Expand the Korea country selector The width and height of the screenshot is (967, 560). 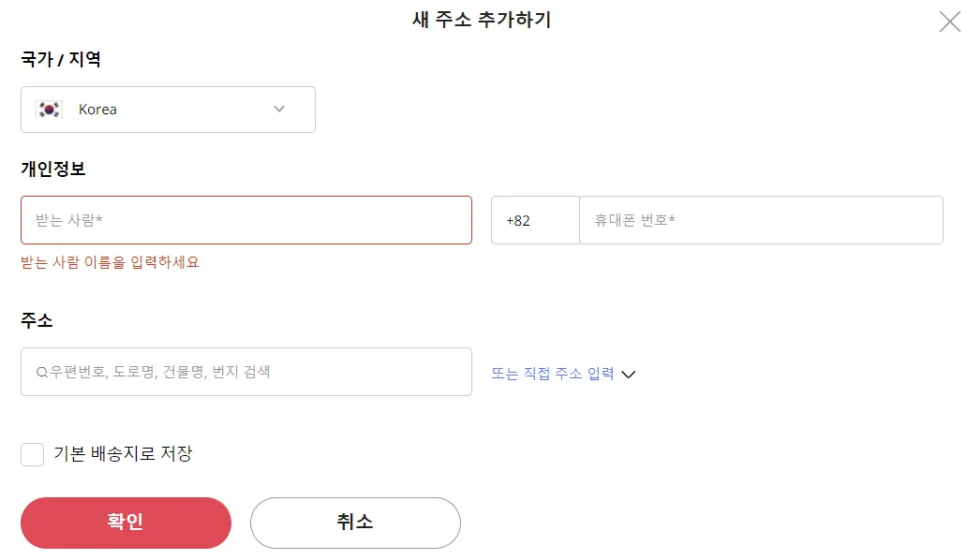click(168, 109)
